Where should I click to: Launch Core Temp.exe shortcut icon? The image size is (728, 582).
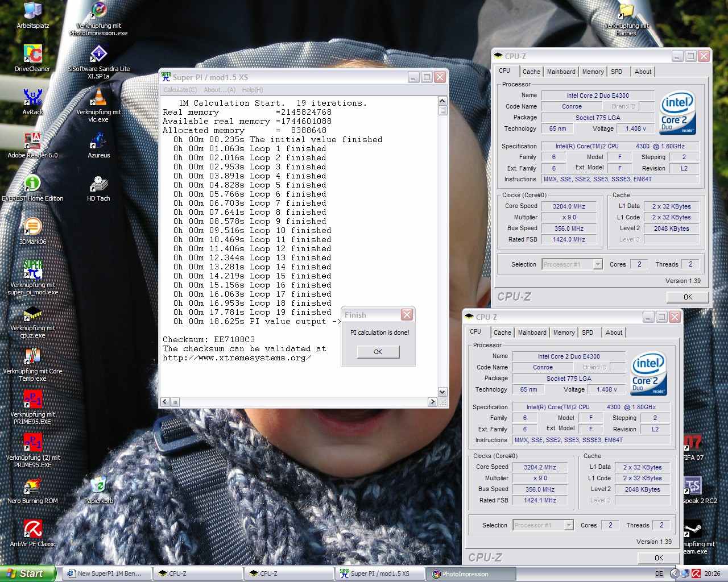tap(32, 364)
